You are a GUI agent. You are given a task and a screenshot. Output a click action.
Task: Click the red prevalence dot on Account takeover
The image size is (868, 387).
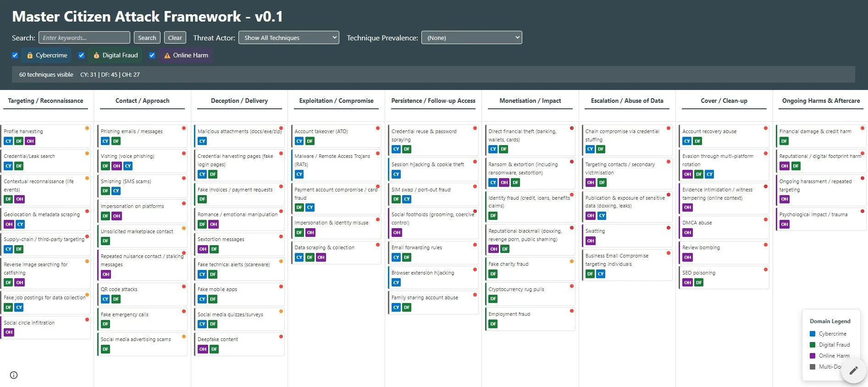pyautogui.click(x=378, y=128)
